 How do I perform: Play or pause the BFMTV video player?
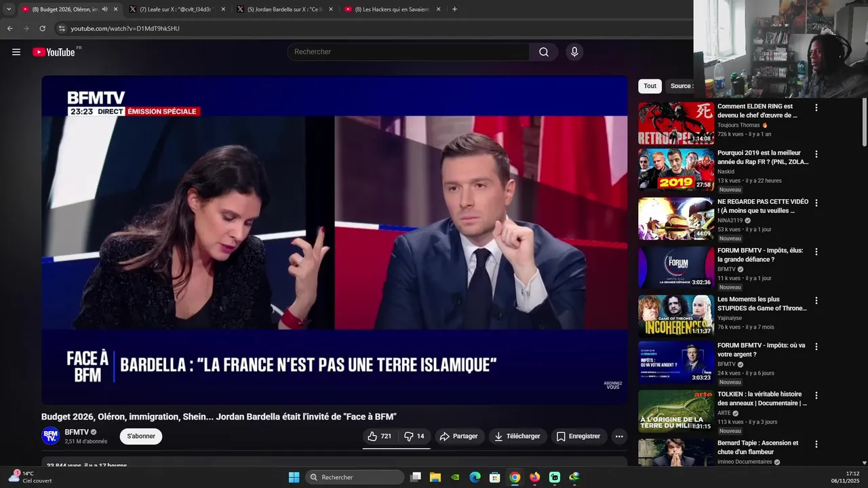[334, 240]
